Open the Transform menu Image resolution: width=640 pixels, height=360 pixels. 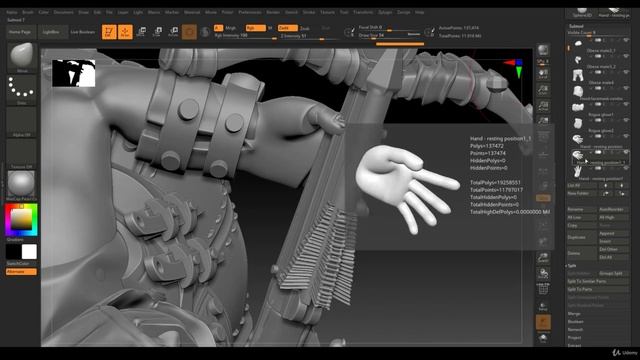(363, 12)
